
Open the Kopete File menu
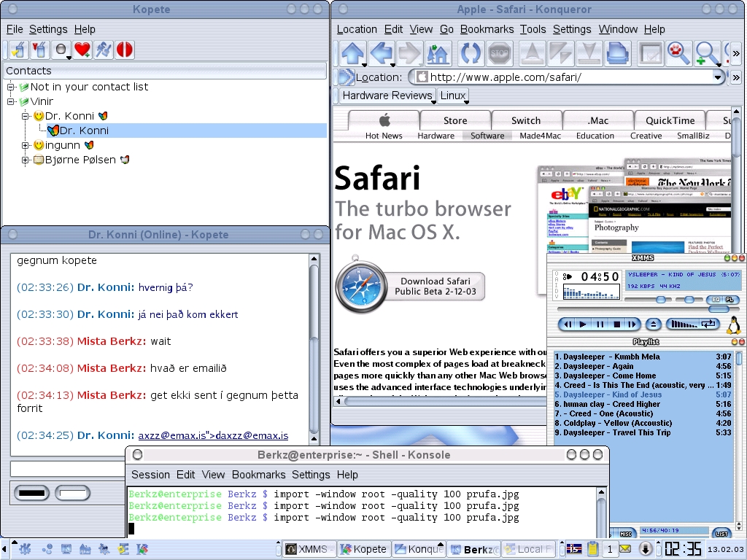(15, 29)
